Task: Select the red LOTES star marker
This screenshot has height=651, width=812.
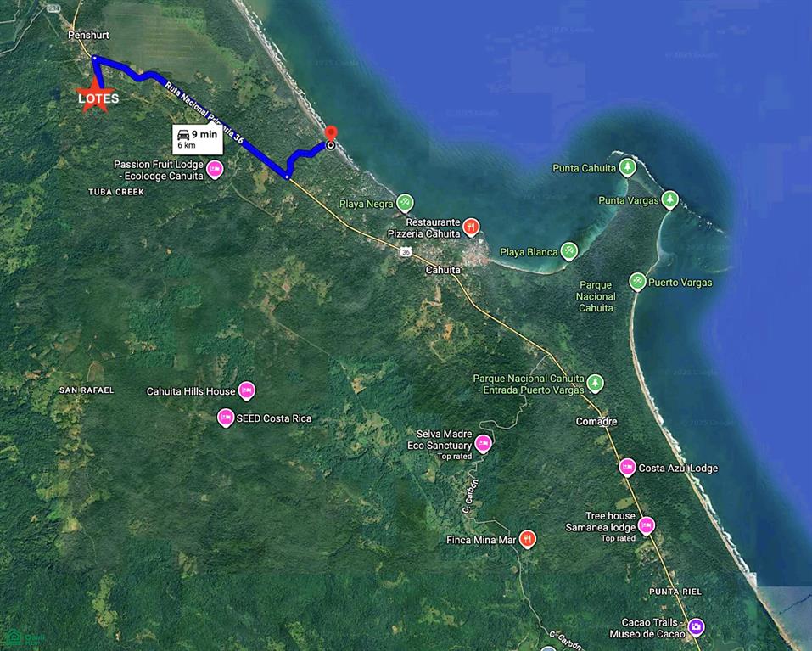Action: (x=97, y=95)
